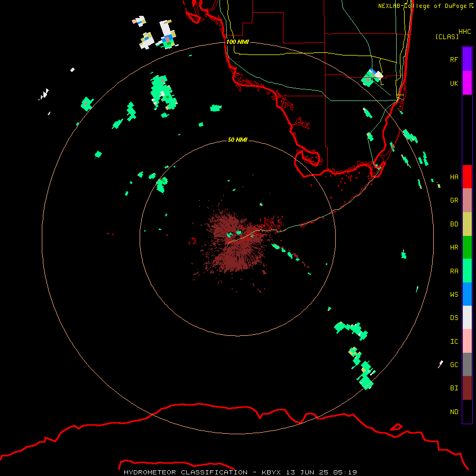Click the RF purple legend swatch
The width and height of the screenshot is (476, 476).
coord(467,59)
